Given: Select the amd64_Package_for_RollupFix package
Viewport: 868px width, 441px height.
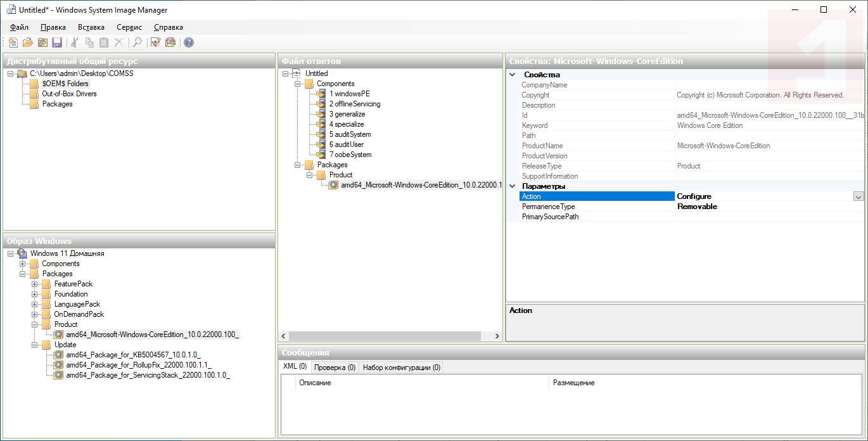Looking at the screenshot, I should (138, 365).
